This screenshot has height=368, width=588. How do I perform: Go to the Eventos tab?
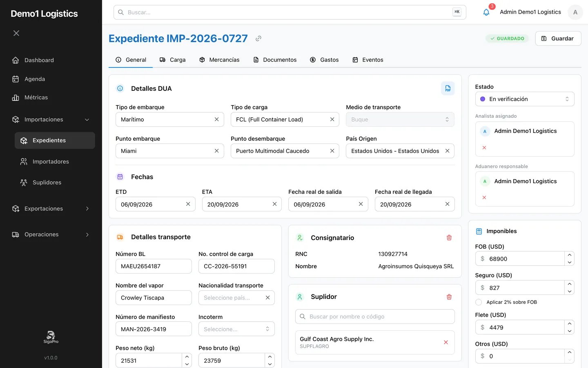click(x=368, y=60)
